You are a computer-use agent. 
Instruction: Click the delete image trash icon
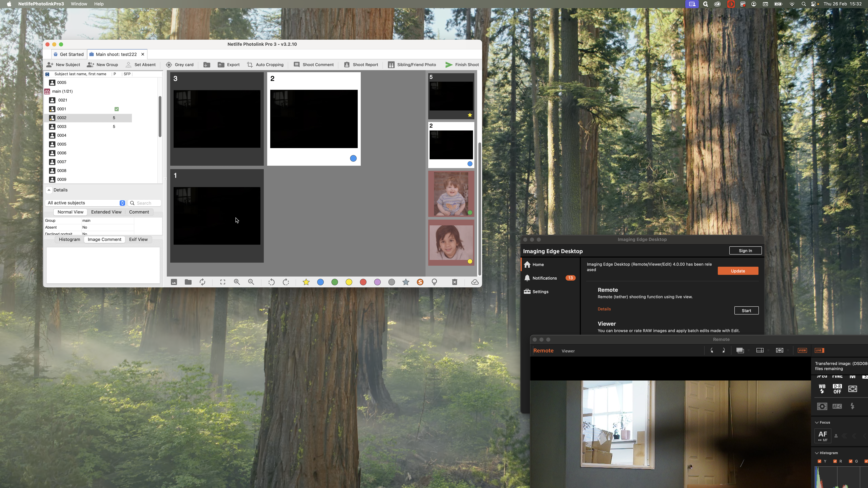pyautogui.click(x=455, y=282)
